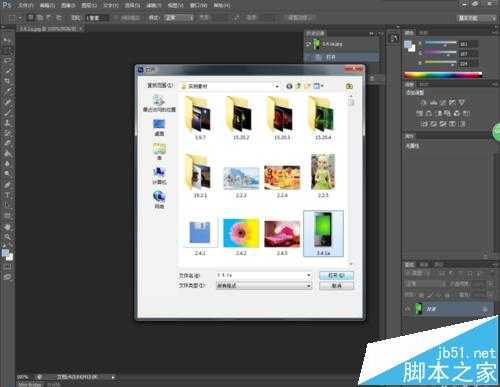Open the file name combo box arrow

tap(309, 275)
